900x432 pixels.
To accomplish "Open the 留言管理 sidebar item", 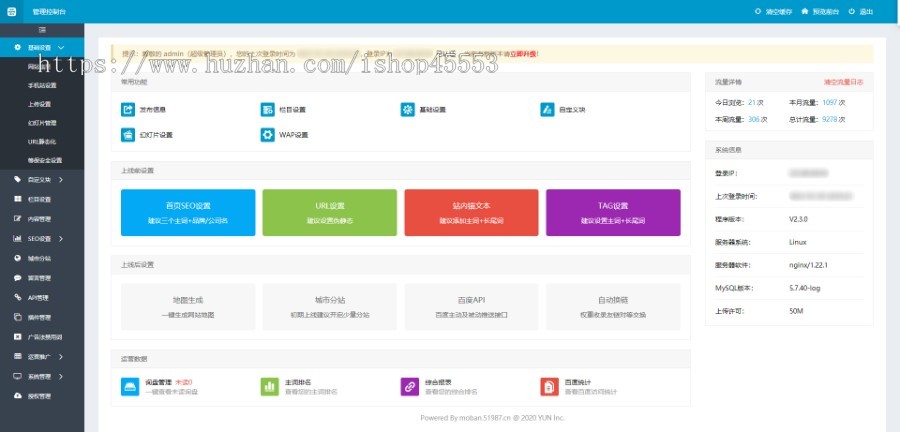I will pos(42,278).
